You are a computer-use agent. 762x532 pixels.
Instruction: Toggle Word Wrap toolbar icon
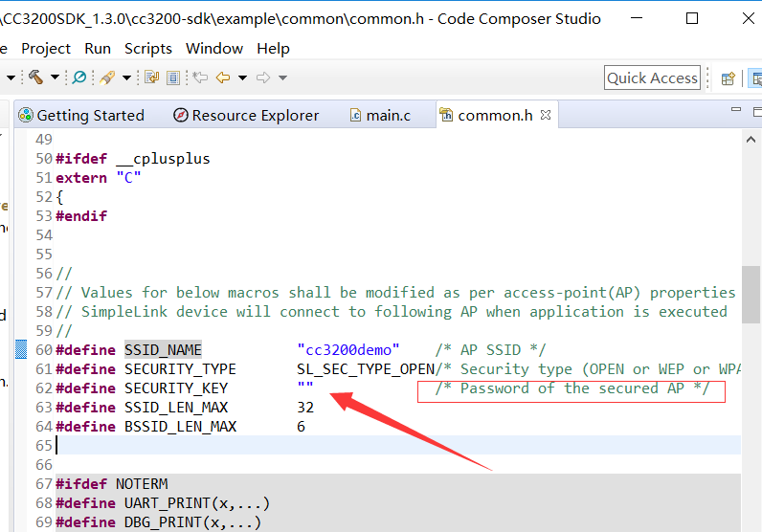(151, 78)
